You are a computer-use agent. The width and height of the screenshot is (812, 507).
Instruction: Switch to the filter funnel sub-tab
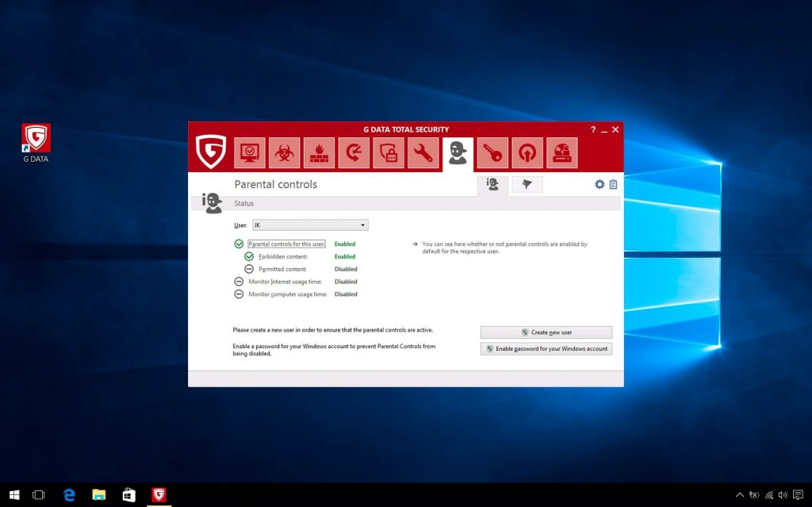point(527,184)
